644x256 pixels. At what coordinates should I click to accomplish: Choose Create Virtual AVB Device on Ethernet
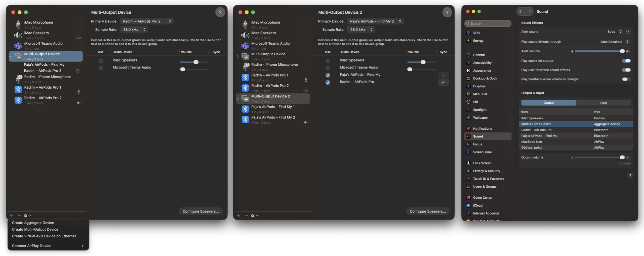(x=44, y=236)
